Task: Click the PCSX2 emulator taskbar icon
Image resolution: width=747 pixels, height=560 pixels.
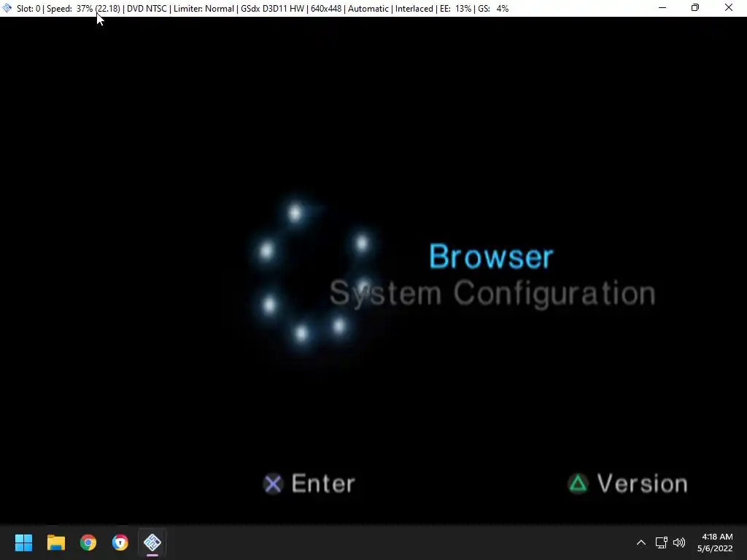Action: coord(152,542)
